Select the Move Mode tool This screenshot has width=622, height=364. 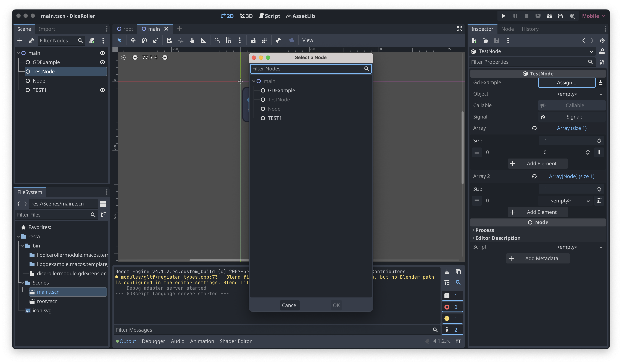tap(133, 40)
